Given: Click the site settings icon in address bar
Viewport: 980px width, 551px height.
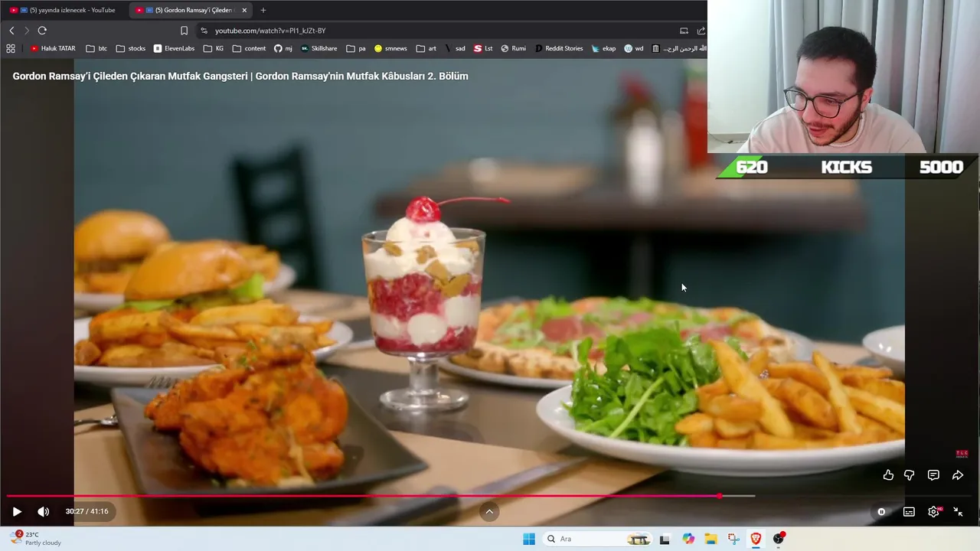Looking at the screenshot, I should (204, 31).
